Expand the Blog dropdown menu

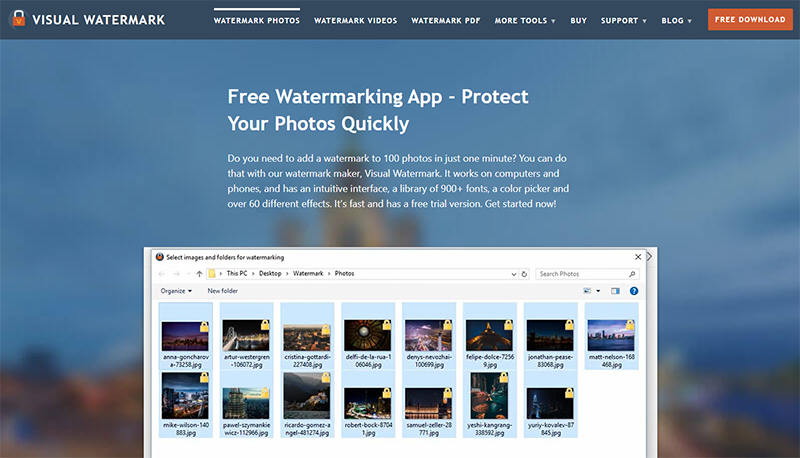(677, 20)
